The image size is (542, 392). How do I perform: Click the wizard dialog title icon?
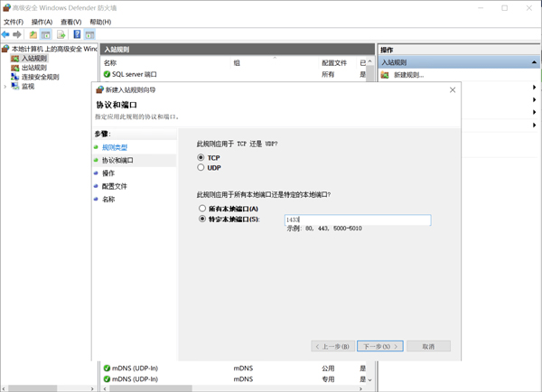(99, 90)
